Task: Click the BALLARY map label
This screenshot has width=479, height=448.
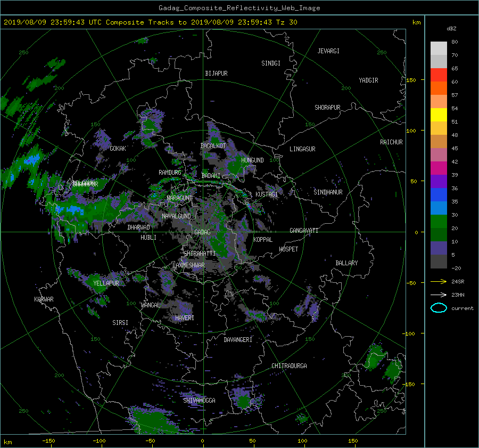Action: 346,263
